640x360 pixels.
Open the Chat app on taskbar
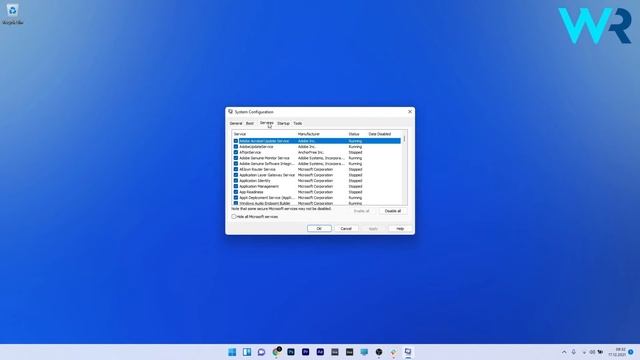[x=262, y=352]
